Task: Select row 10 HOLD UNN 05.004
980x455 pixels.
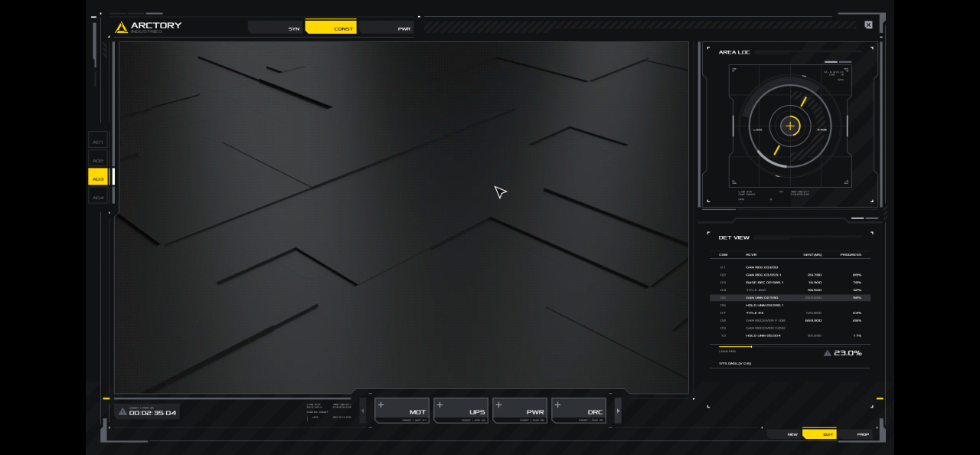Action: click(x=790, y=336)
